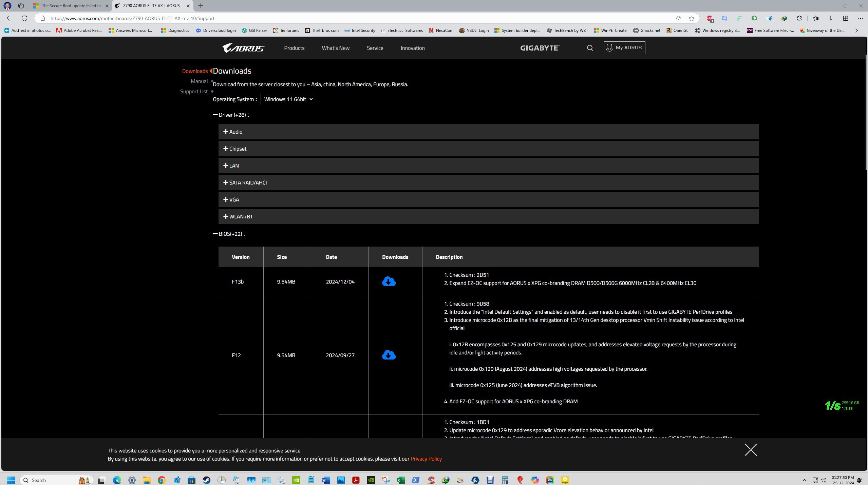Image resolution: width=868 pixels, height=485 pixels.
Task: Select Downloads in the sidebar
Action: click(x=195, y=71)
